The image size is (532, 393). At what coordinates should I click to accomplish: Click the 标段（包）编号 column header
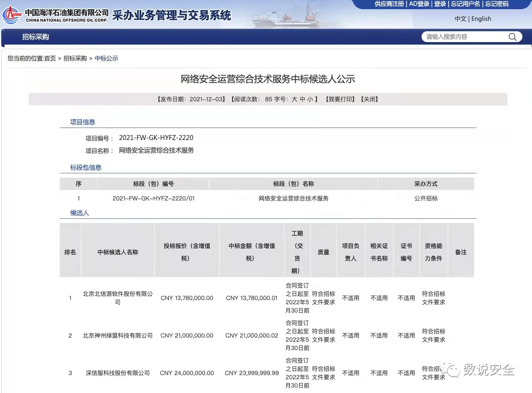click(153, 184)
